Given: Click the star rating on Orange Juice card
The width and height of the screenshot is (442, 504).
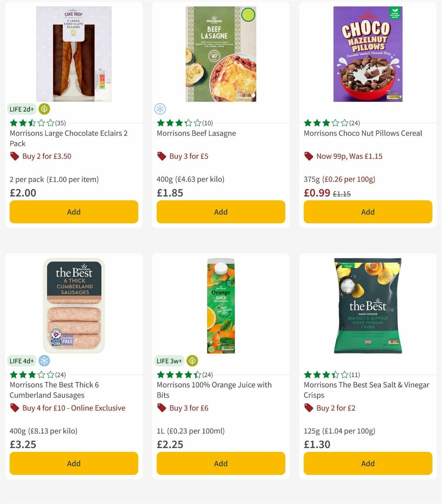Looking at the screenshot, I should pyautogui.click(x=176, y=374).
